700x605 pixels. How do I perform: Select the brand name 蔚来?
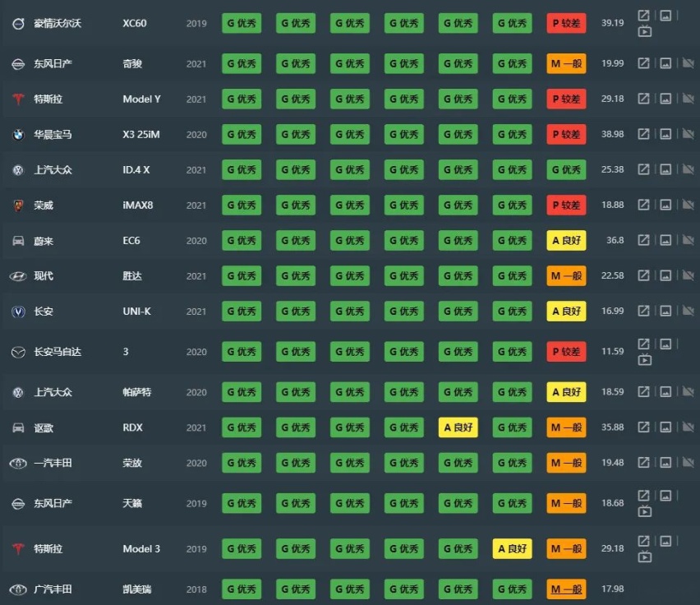(44, 241)
